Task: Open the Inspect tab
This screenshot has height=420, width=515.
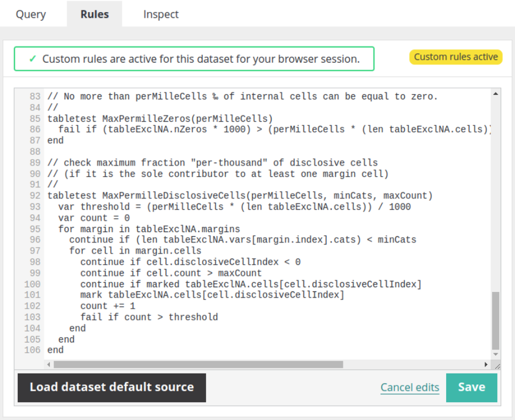Action: (161, 14)
